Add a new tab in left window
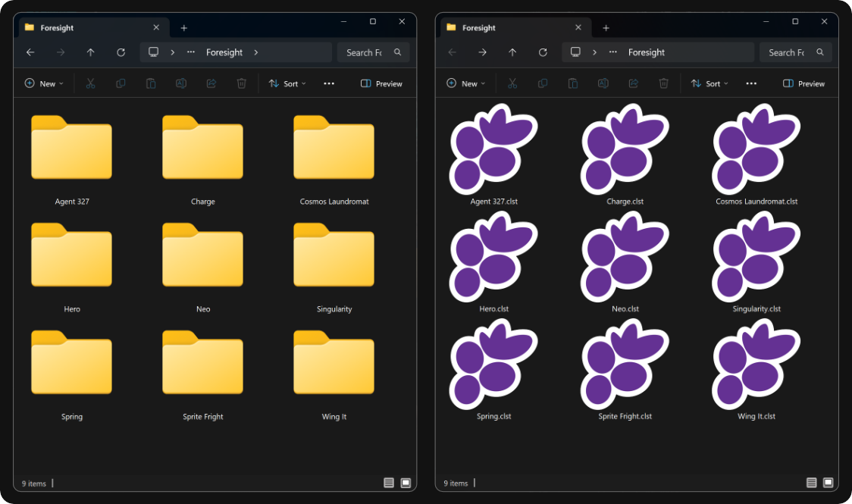Viewport: 852px width, 504px height. tap(183, 28)
